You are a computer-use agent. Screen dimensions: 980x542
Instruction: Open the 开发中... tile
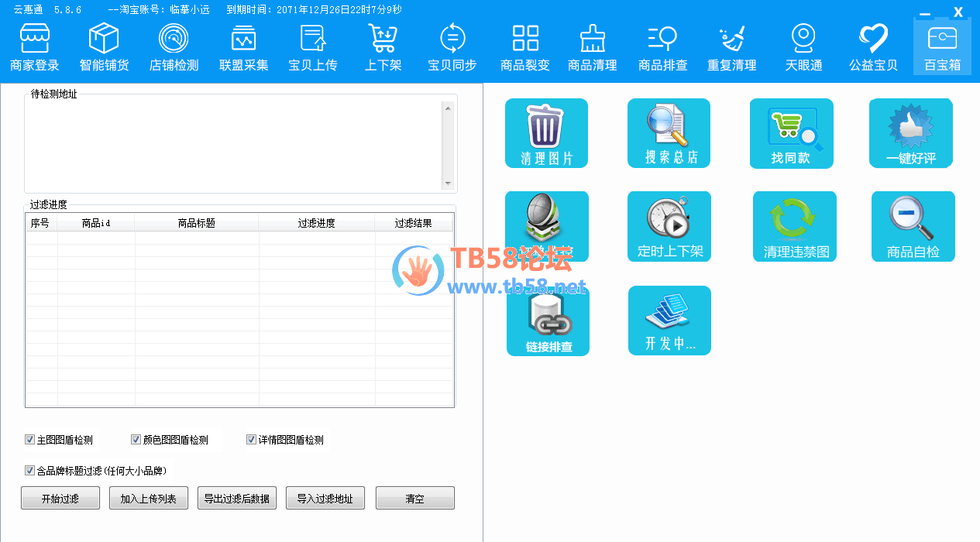(x=670, y=321)
